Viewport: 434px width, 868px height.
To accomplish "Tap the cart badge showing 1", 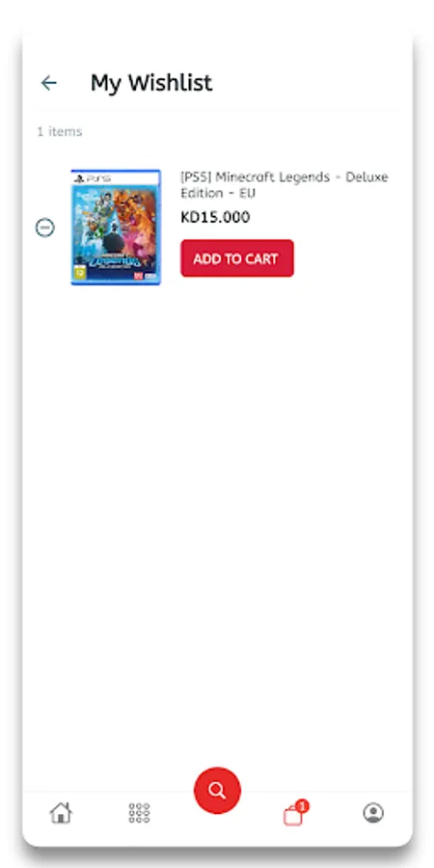I will tap(302, 806).
